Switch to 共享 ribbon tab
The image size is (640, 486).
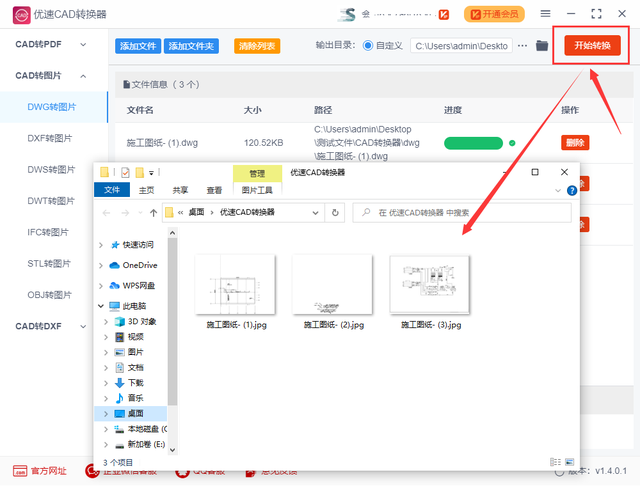pyautogui.click(x=180, y=190)
